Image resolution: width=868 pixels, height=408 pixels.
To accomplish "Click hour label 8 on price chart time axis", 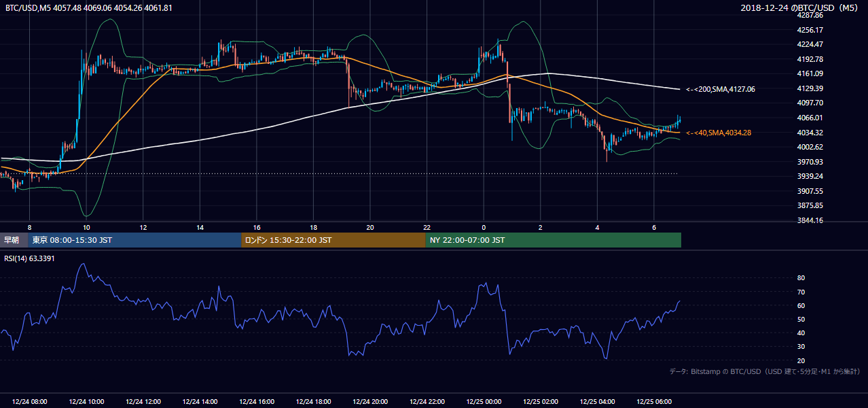I will (x=29, y=227).
